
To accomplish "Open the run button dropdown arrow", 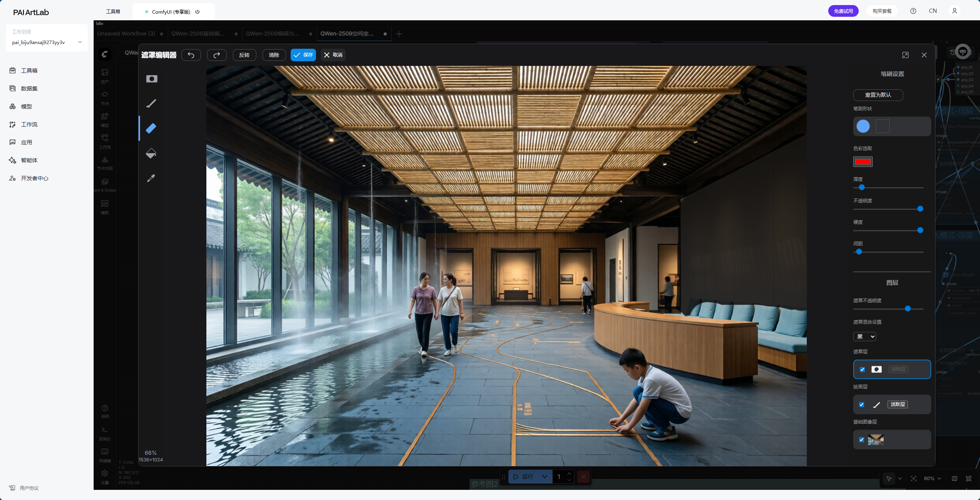I will pos(544,477).
